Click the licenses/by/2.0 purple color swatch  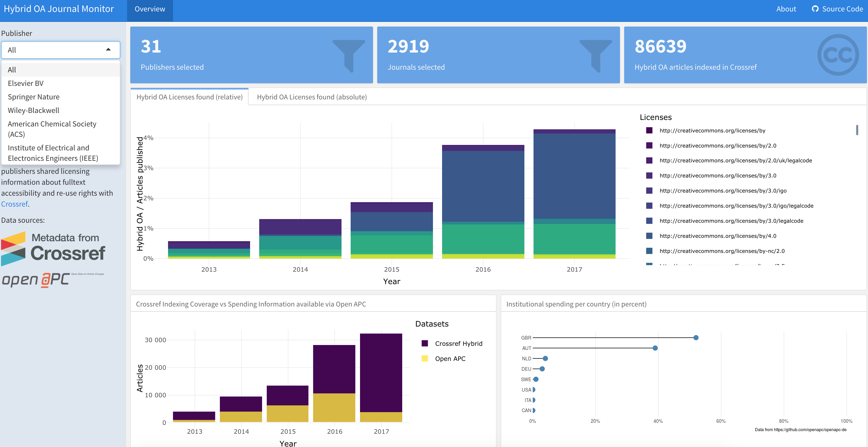[x=649, y=145]
